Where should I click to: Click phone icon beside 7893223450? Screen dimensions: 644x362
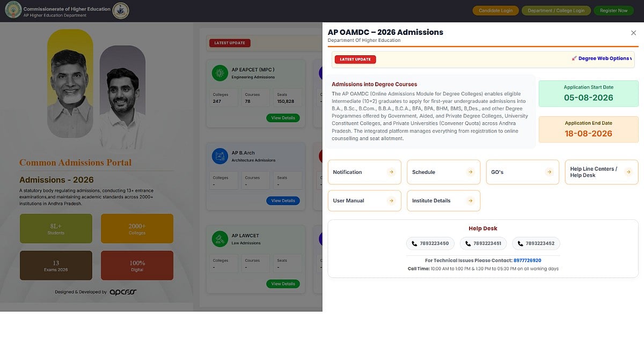[414, 243]
